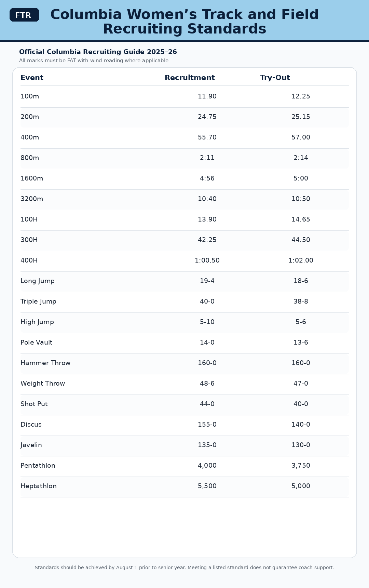This screenshot has width=369, height=588.
Task: Select the Try-Out column header
Action: 275,78
